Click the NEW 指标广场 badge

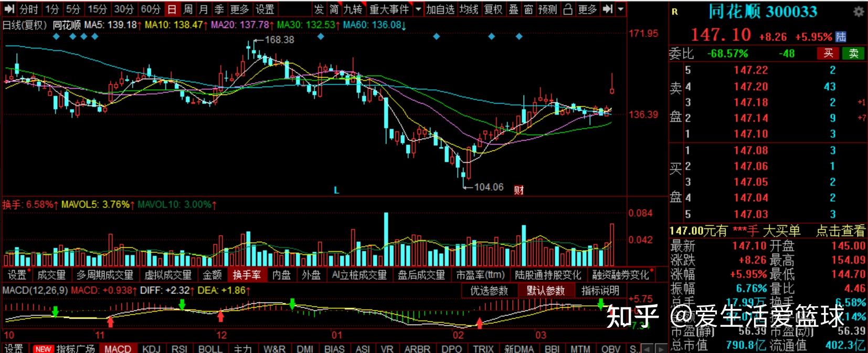point(65,348)
